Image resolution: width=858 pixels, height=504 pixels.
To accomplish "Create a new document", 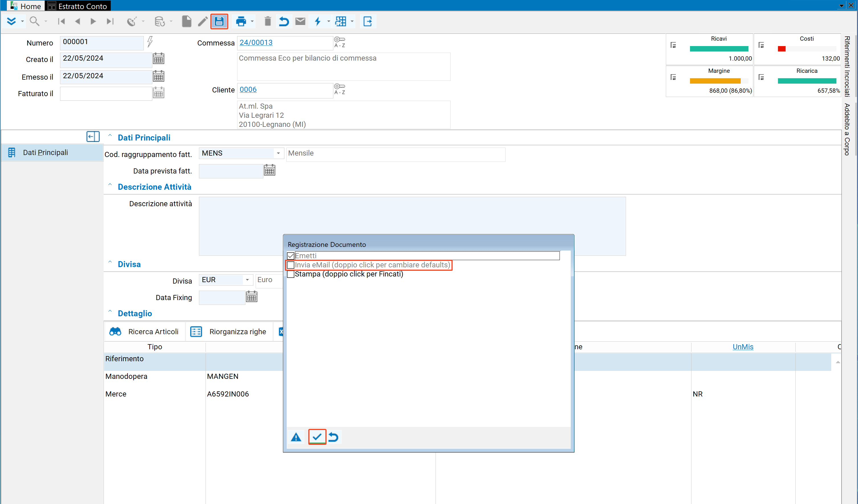I will [186, 21].
